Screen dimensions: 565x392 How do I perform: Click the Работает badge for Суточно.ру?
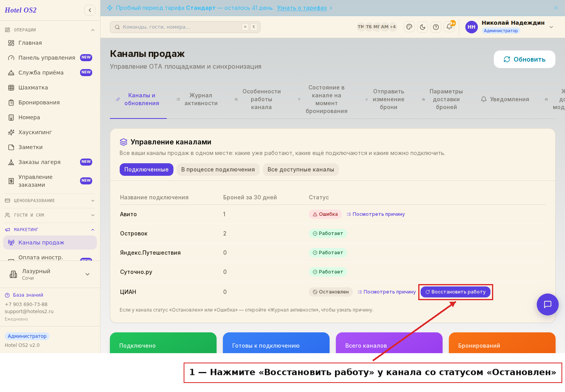click(x=328, y=272)
